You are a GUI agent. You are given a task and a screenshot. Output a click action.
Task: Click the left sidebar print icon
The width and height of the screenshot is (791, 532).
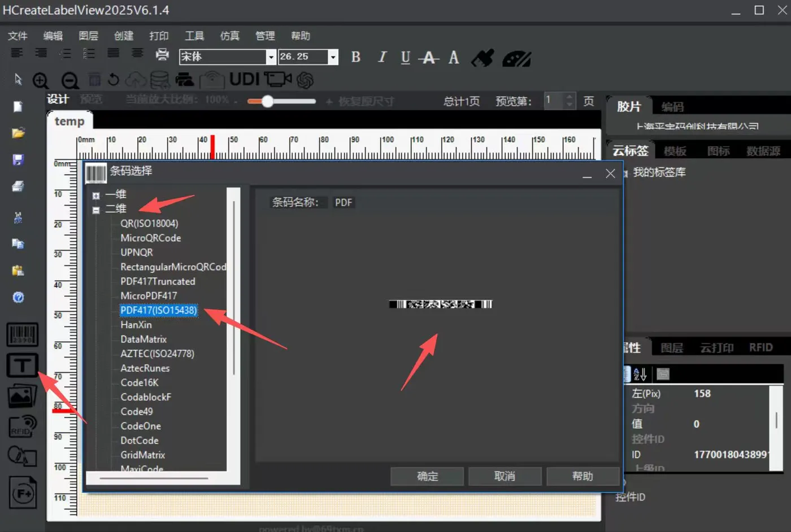18,186
